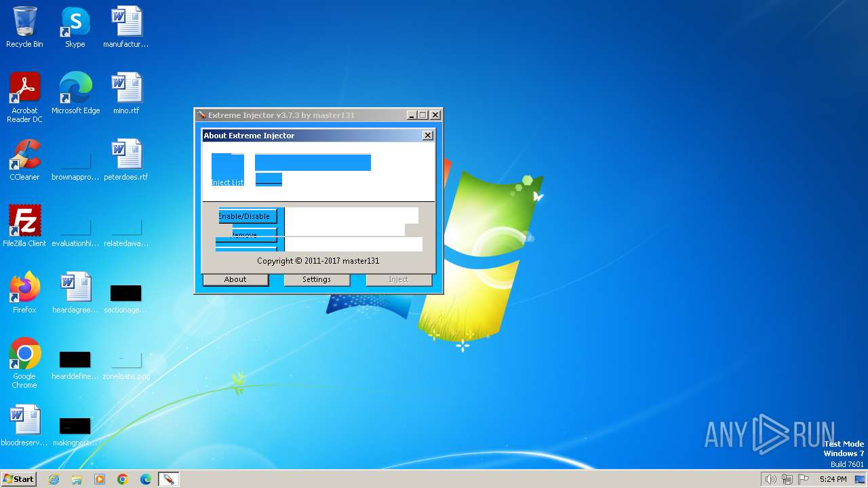The image size is (868, 488).
Task: Click the 5:24 PM system clock
Action: click(x=833, y=479)
